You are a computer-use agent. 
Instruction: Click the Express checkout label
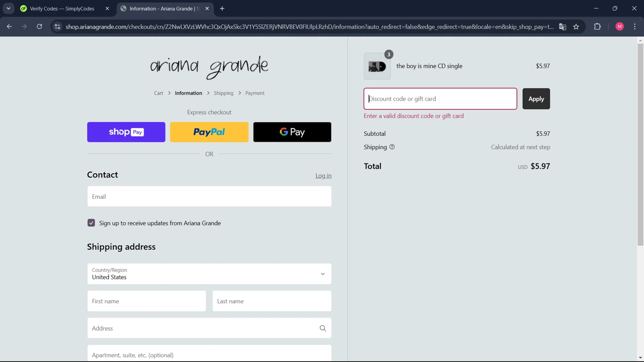click(x=209, y=112)
